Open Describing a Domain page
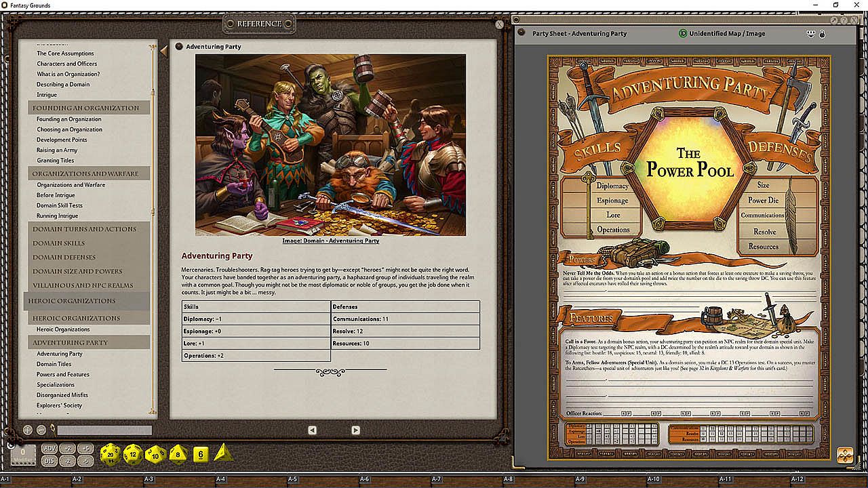Viewport: 868px width, 488px height. tap(63, 85)
